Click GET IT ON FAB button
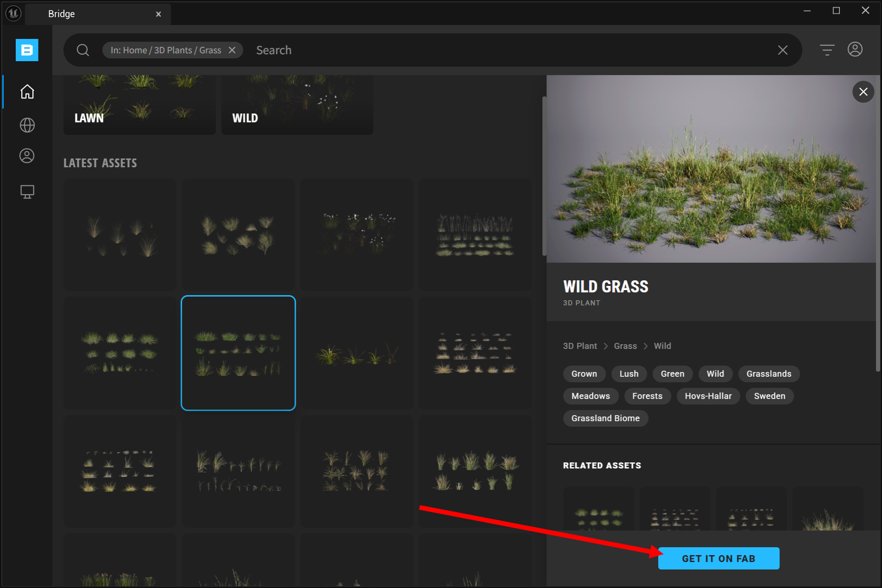The width and height of the screenshot is (882, 588). [719, 558]
